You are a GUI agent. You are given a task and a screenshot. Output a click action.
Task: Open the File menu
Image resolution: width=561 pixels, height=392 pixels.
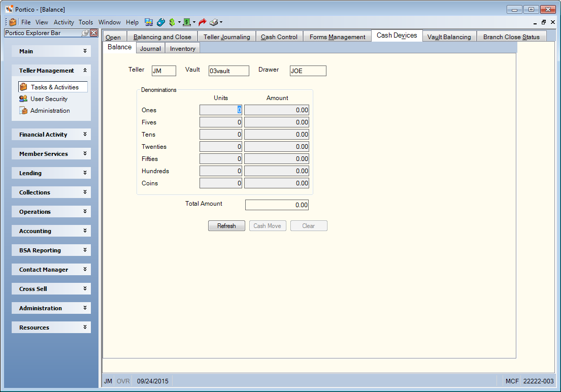click(x=26, y=22)
